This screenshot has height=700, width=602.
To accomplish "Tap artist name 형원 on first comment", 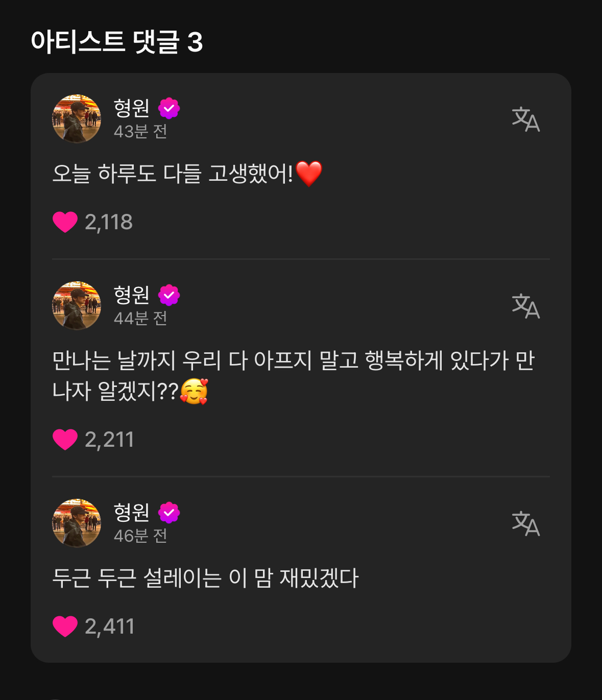I will tap(132, 108).
